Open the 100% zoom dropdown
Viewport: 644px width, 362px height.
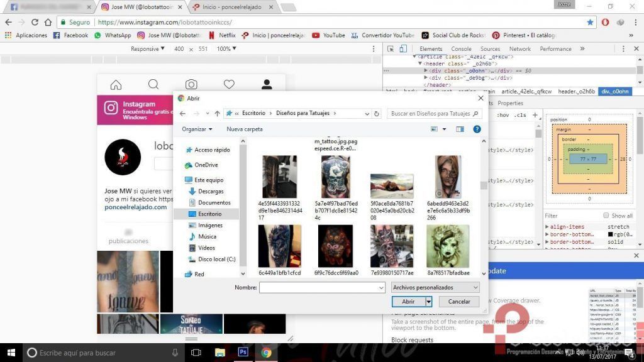click(226, 49)
